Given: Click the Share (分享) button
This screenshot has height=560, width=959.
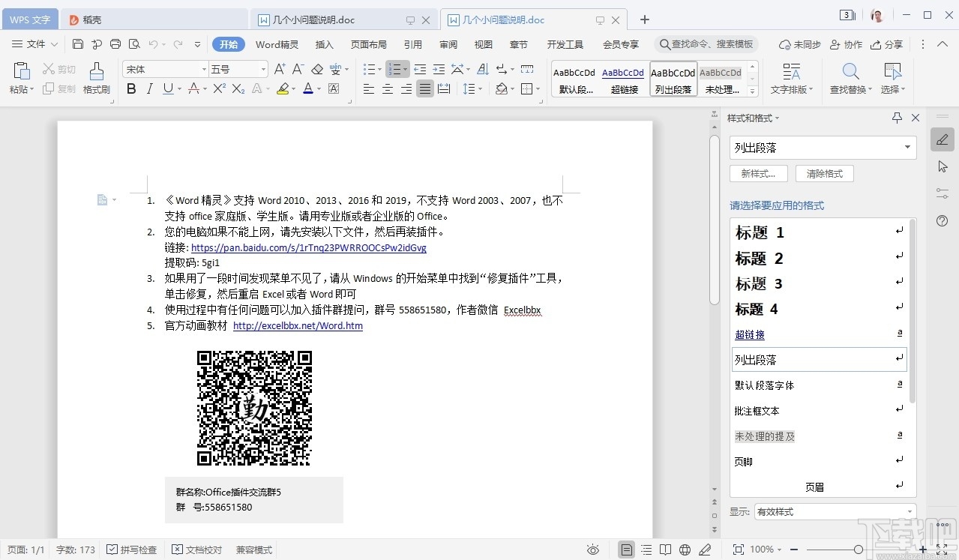Looking at the screenshot, I should point(886,44).
